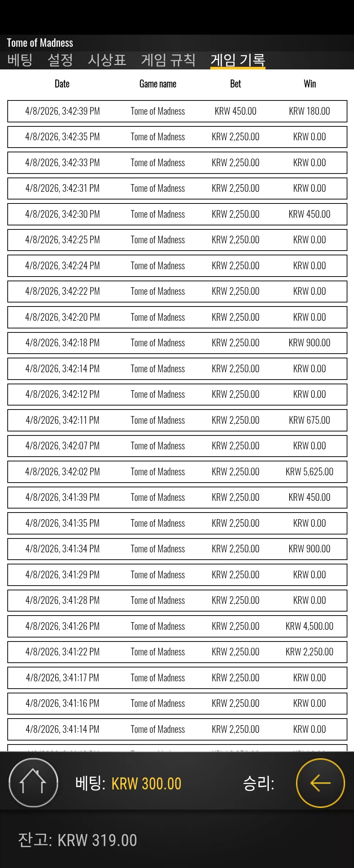354x868 pixels.
Task: Click the Game name column header
Action: pyautogui.click(x=158, y=84)
